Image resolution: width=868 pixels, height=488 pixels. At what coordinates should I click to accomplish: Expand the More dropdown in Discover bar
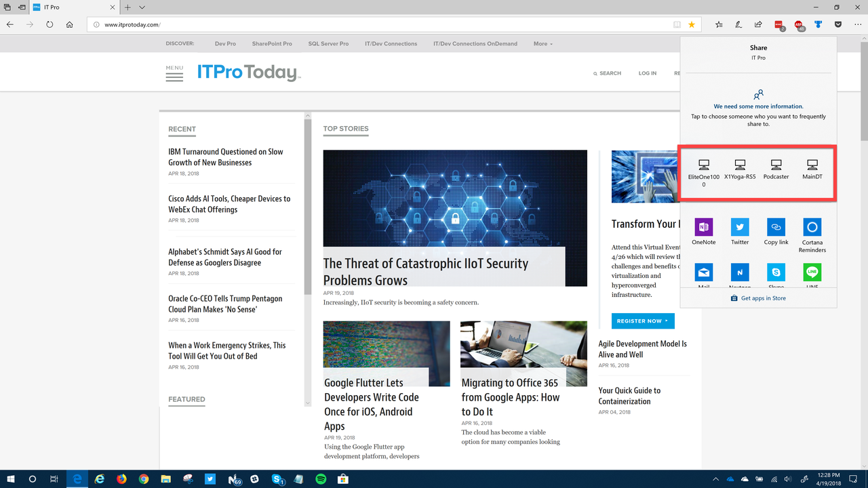click(x=542, y=43)
